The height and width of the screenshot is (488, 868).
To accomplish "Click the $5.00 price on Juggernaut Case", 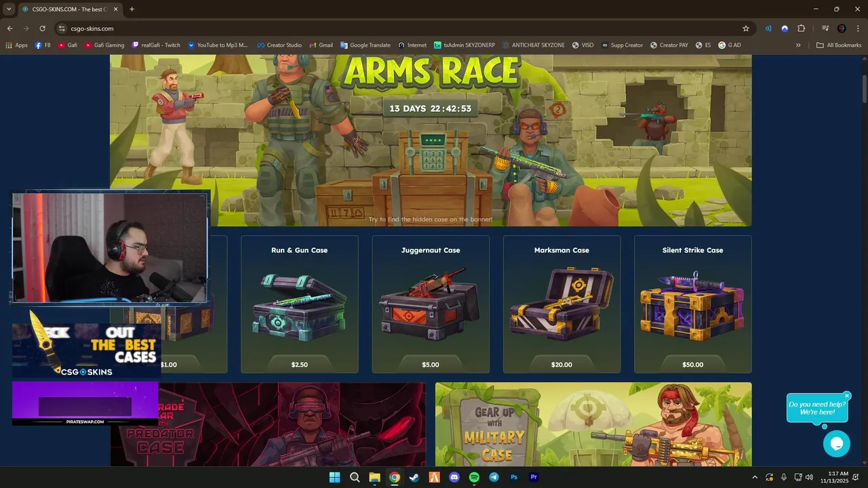I will tap(431, 365).
